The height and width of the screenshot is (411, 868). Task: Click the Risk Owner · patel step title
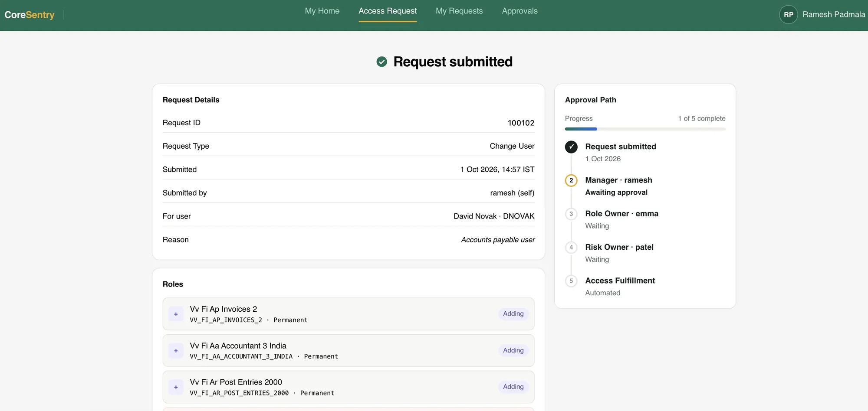(619, 247)
